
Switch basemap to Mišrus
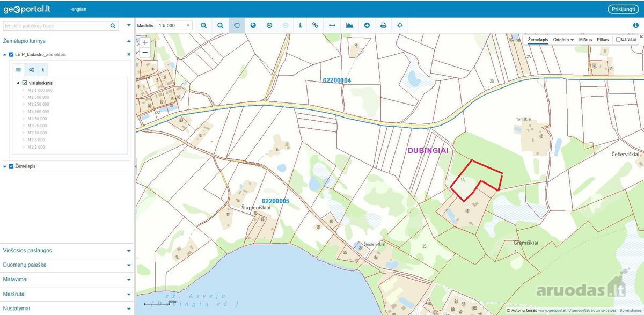pyautogui.click(x=586, y=40)
